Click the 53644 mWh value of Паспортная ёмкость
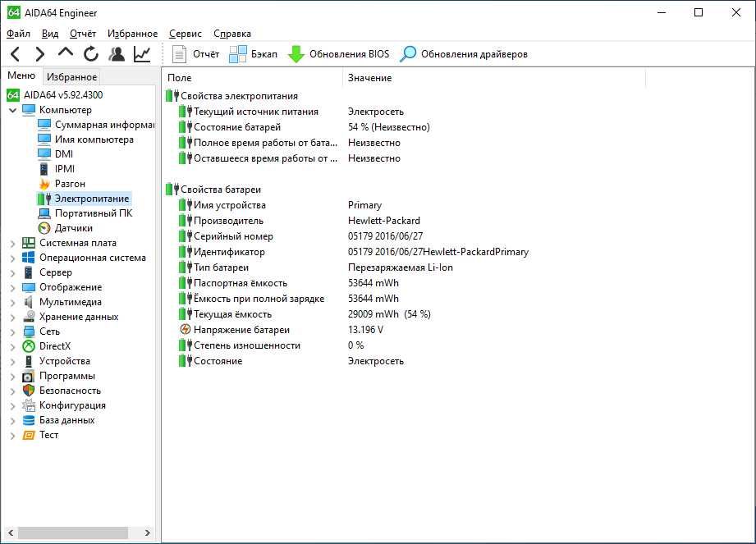Image resolution: width=756 pixels, height=544 pixels. coord(373,283)
